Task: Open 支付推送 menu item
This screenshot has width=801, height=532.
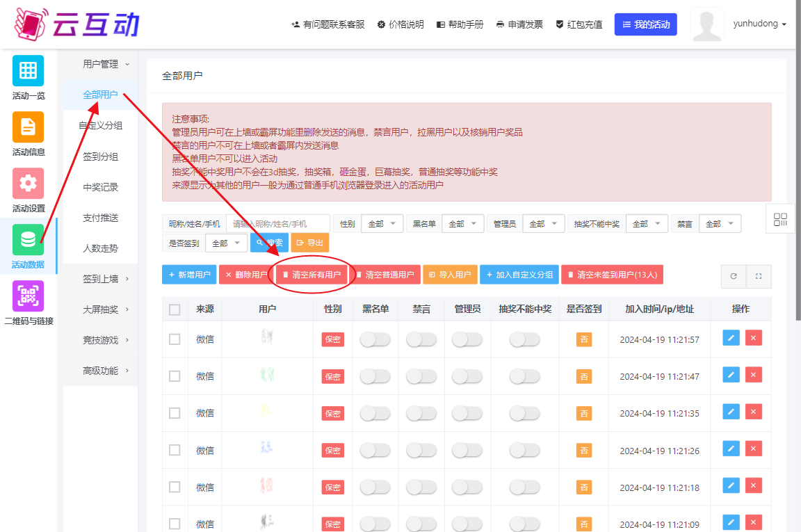Action: point(101,218)
